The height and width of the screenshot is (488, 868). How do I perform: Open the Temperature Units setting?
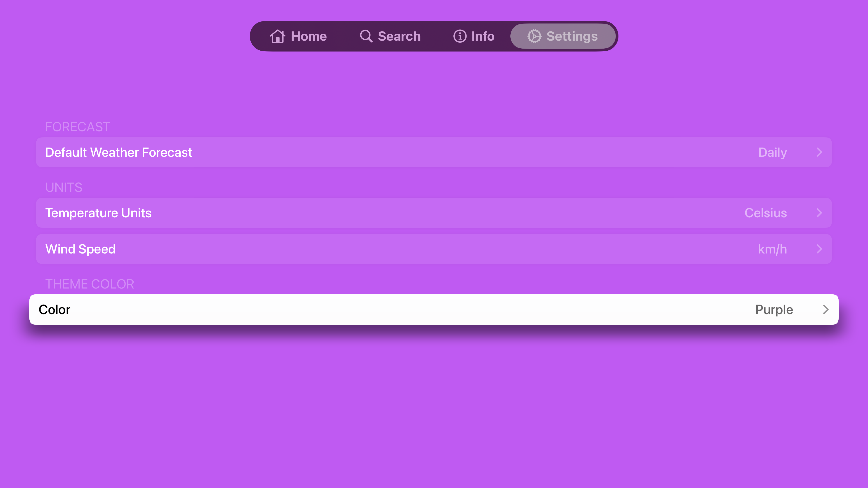(x=434, y=213)
